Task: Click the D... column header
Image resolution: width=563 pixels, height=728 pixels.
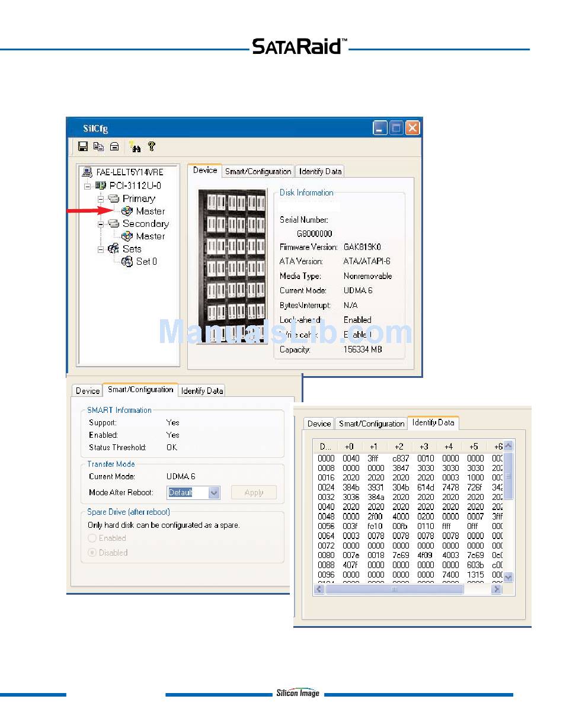Action: [x=325, y=446]
